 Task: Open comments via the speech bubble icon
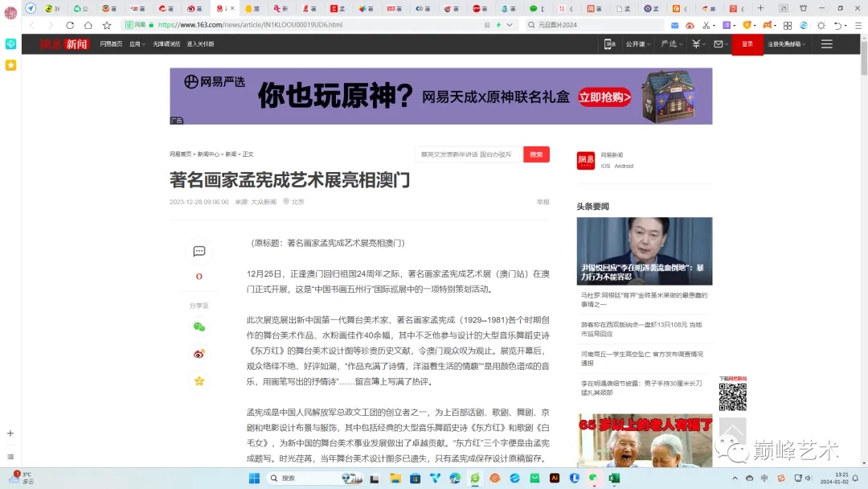tap(199, 251)
